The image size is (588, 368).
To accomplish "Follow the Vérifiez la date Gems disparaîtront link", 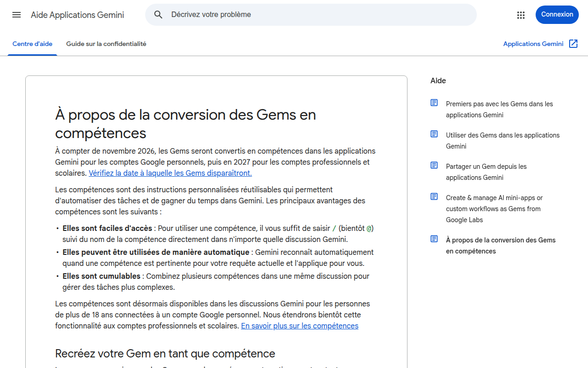I will pos(170,173).
